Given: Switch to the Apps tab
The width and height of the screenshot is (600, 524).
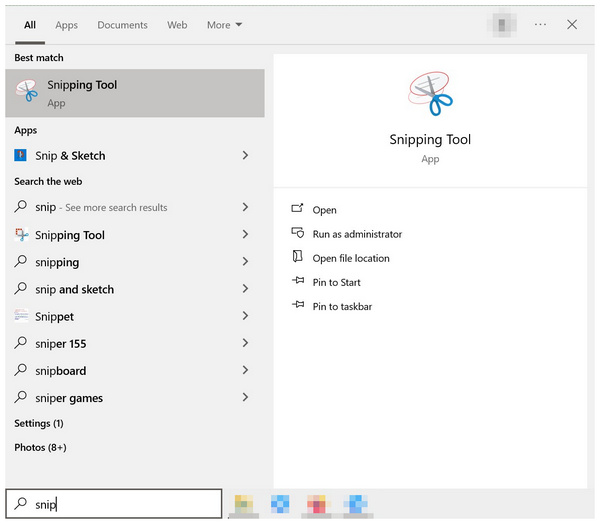Looking at the screenshot, I should (66, 25).
